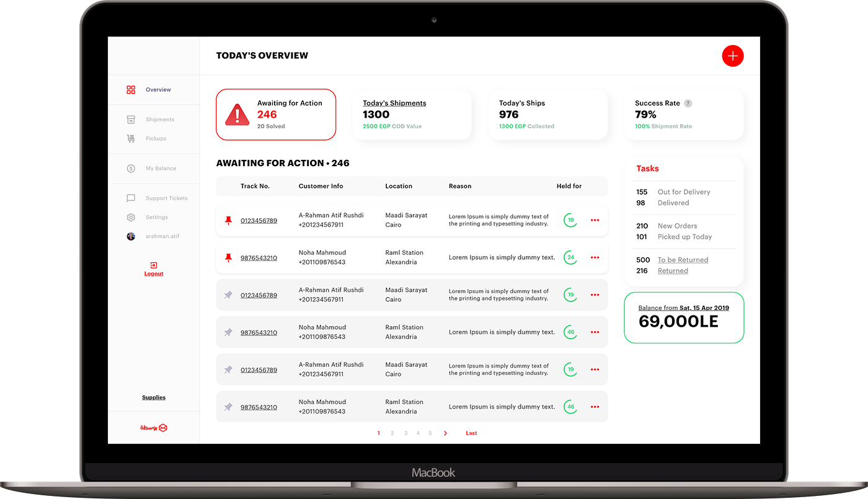Click the Success Rate help question mark

(x=688, y=103)
